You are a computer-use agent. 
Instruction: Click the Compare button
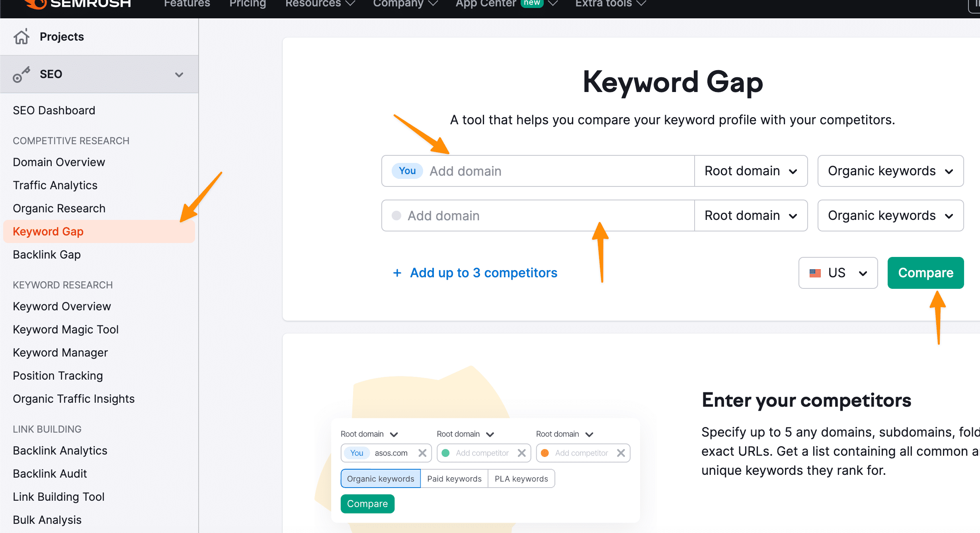[925, 272]
